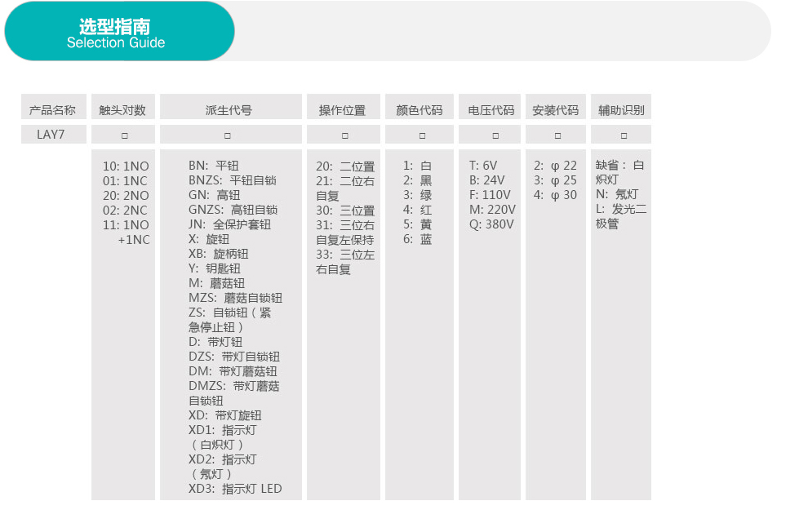Select color code 4: 红
808x532 pixels.
point(417,210)
